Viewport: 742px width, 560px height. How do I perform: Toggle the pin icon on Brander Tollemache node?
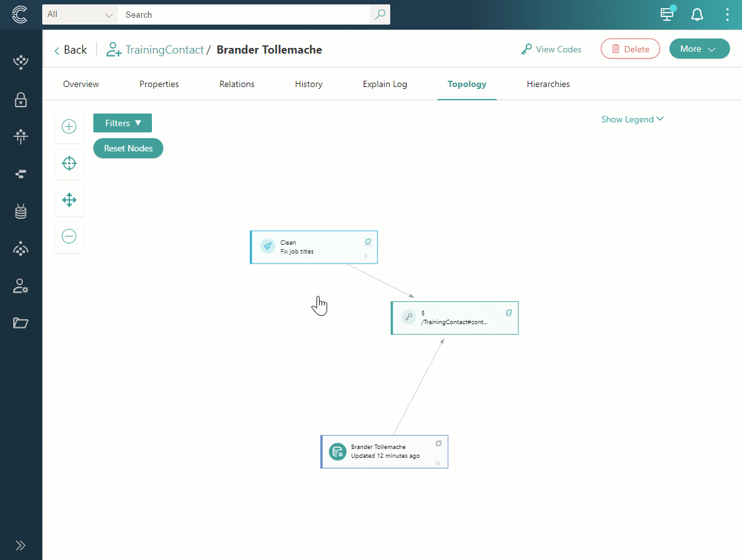439,443
